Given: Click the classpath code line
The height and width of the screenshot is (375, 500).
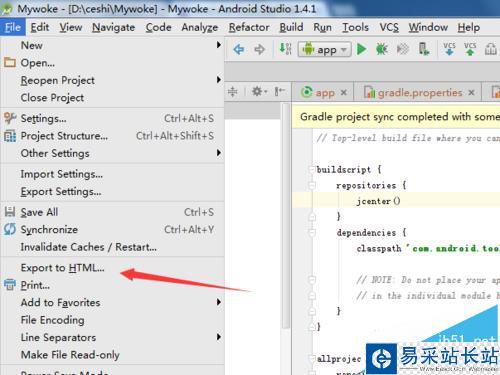Looking at the screenshot, I should (x=428, y=248).
